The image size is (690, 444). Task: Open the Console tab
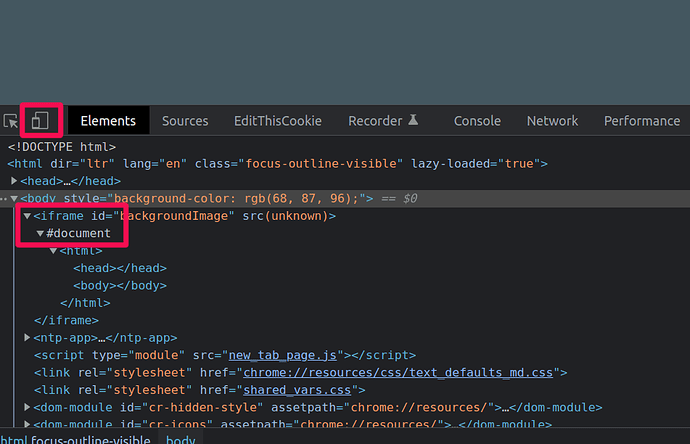tap(477, 121)
